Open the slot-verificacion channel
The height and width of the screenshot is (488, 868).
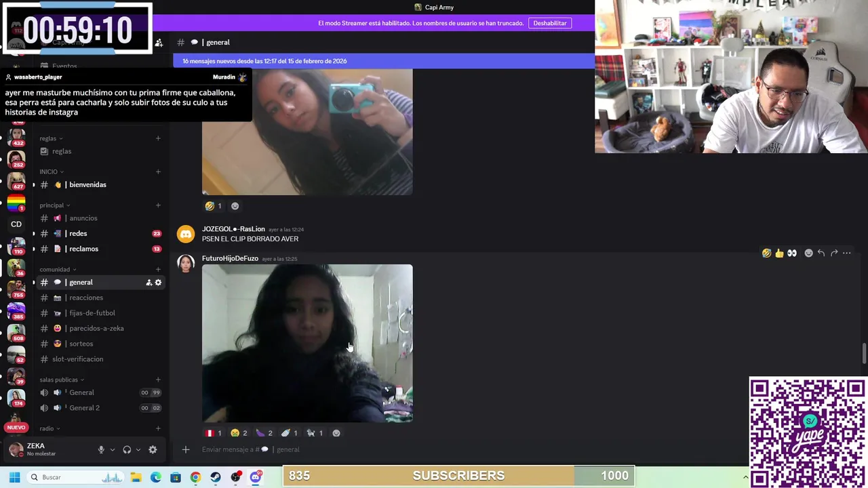tap(100, 359)
